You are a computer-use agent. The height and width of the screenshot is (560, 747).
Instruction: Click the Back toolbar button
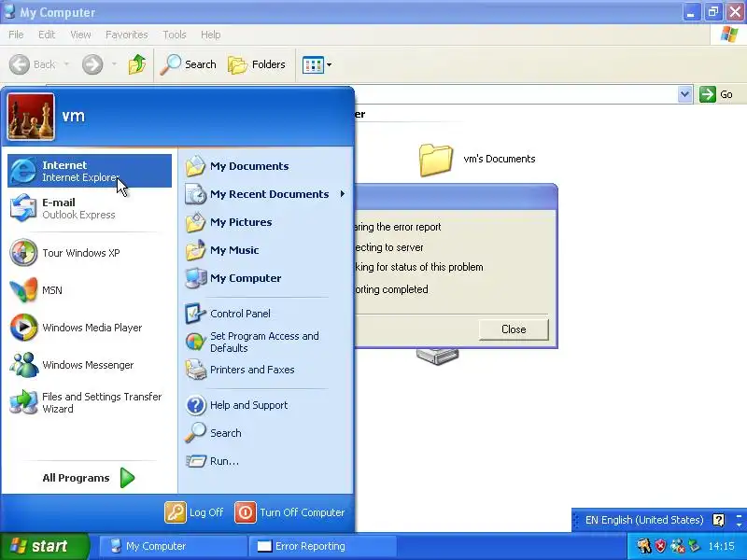click(33, 64)
